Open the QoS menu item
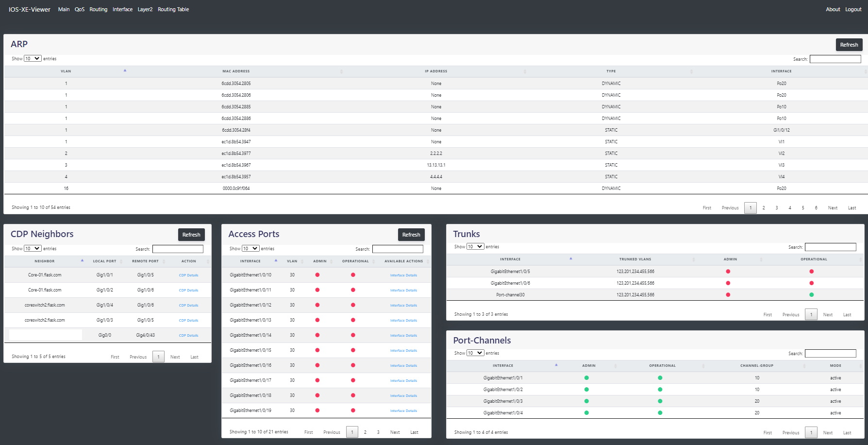 (80, 9)
